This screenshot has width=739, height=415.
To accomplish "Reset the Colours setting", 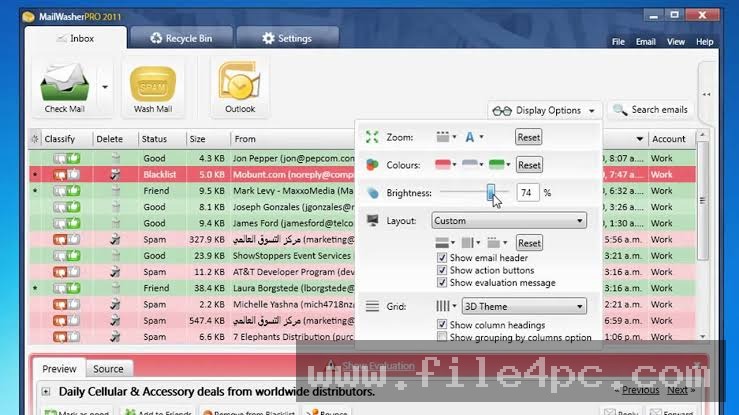I will (x=529, y=165).
